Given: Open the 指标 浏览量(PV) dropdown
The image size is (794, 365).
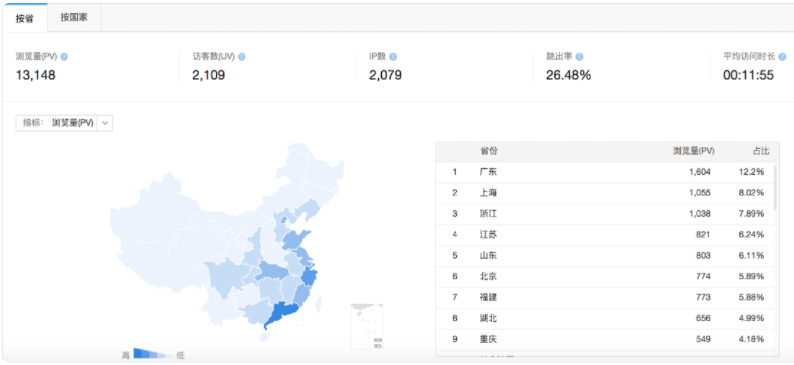Looking at the screenshot, I should 64,123.
